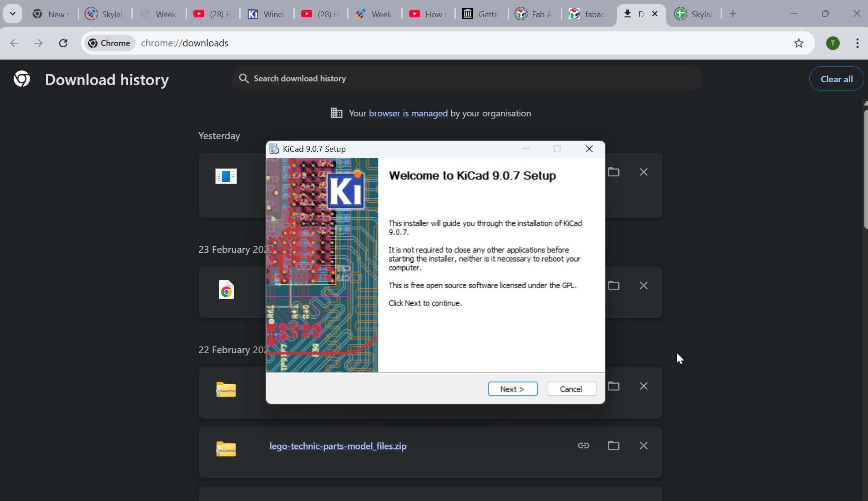Copy download link for lego-technic zip
Screen dimensions: 868x501
pyautogui.click(x=584, y=446)
